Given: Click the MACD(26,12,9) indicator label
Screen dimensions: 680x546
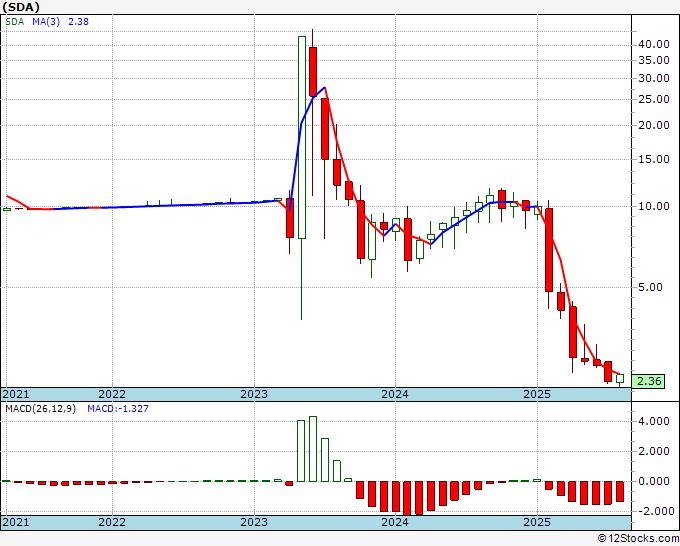Looking at the screenshot, I should click(x=40, y=409).
